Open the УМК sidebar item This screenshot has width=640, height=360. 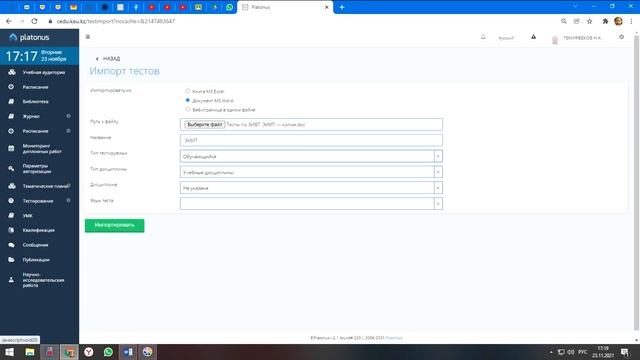28,216
